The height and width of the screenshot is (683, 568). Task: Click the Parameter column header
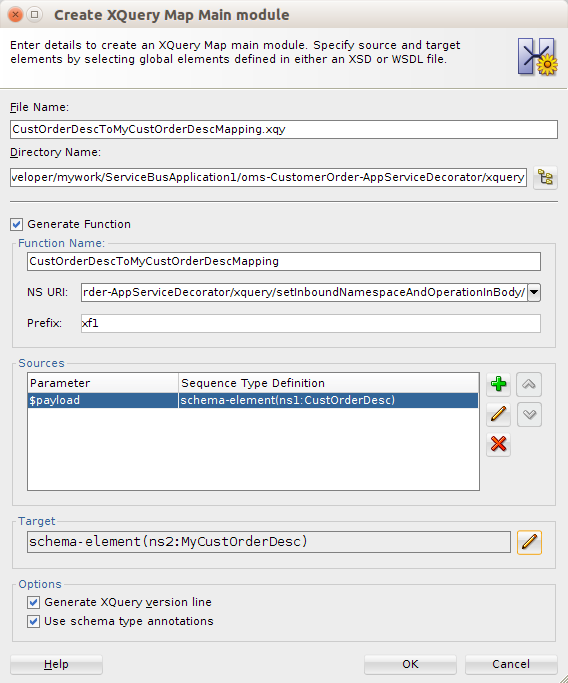click(103, 383)
